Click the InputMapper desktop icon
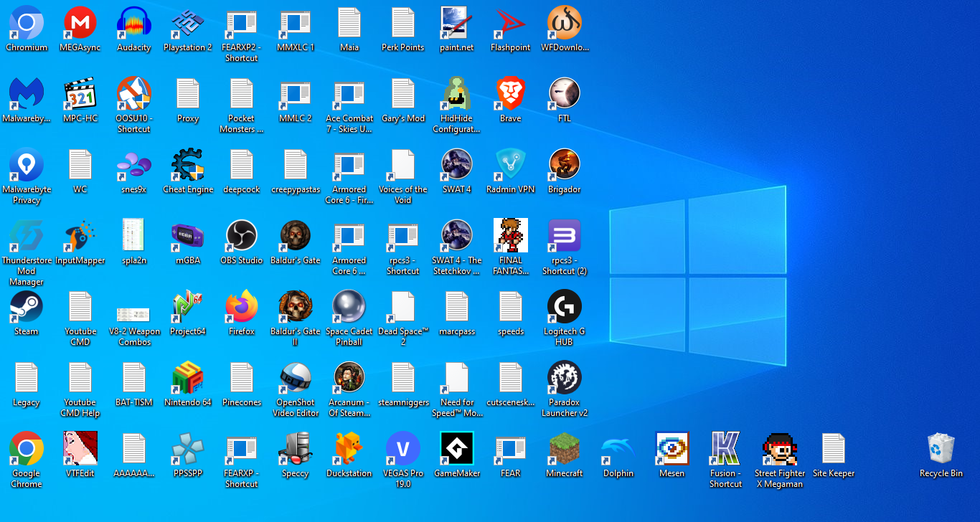Image resolution: width=980 pixels, height=522 pixels. [x=80, y=236]
